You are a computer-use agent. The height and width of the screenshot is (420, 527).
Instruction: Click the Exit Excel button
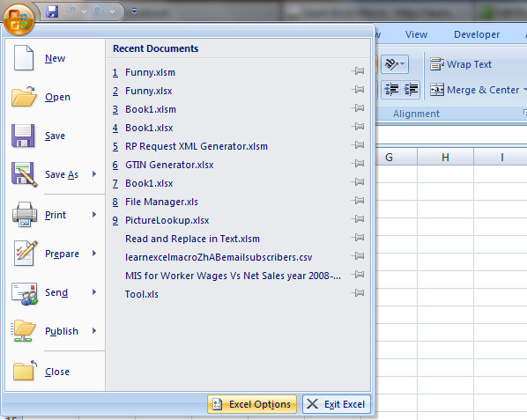(x=337, y=404)
